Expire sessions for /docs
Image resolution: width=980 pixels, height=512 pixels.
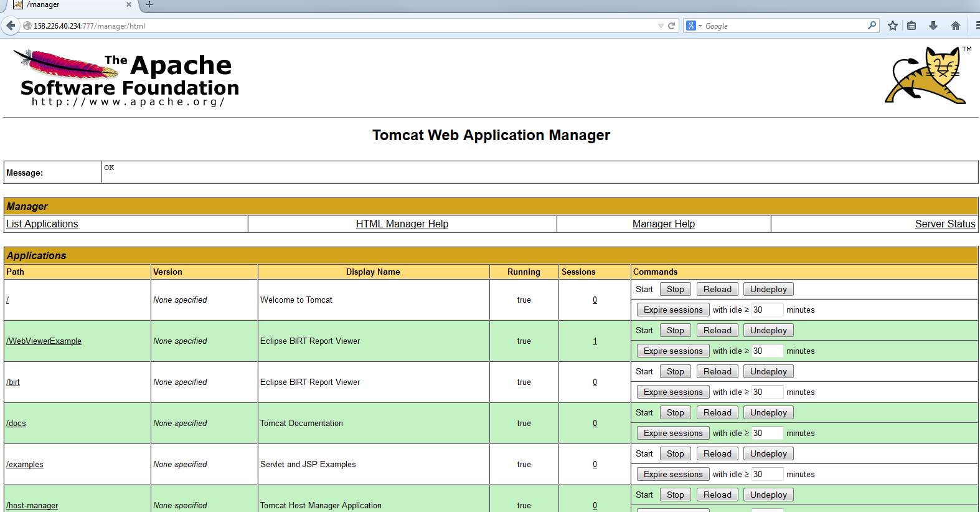click(x=673, y=433)
